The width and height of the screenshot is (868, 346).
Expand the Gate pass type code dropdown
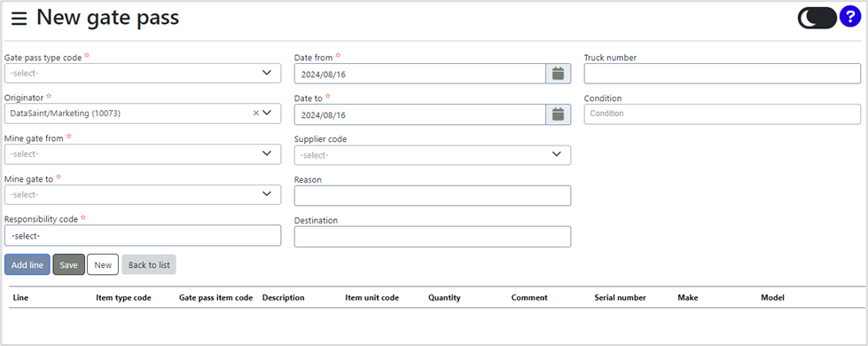tap(143, 73)
